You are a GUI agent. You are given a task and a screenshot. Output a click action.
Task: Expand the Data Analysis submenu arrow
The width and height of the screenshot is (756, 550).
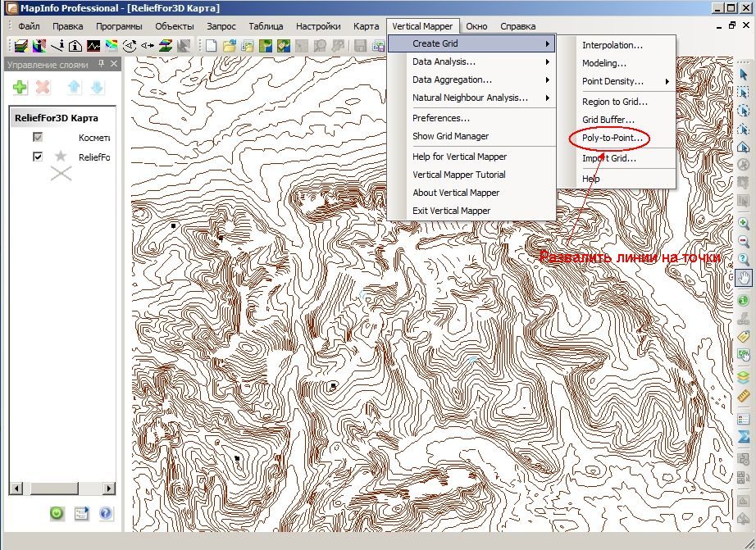click(x=548, y=61)
